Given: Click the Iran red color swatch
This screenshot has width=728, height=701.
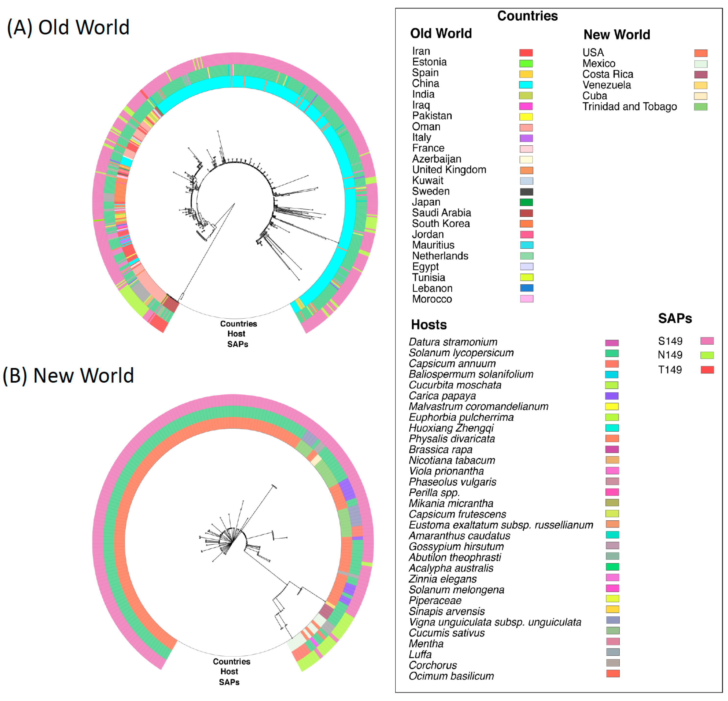Looking at the screenshot, I should coord(525,53).
